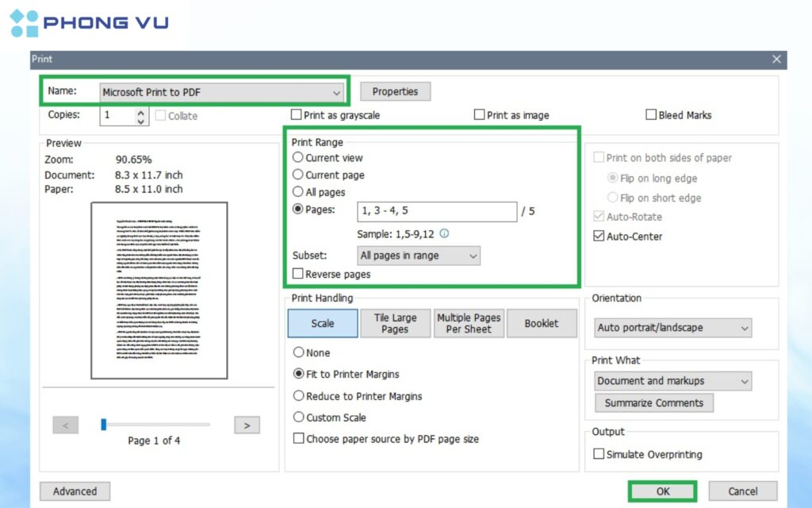Select the All pages radio button
The image size is (812, 508).
pos(298,192)
